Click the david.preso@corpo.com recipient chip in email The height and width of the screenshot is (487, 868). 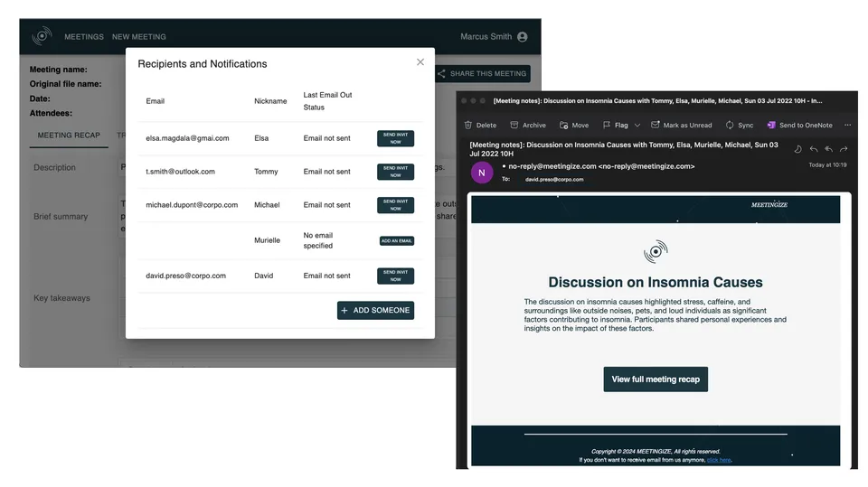tap(554, 179)
